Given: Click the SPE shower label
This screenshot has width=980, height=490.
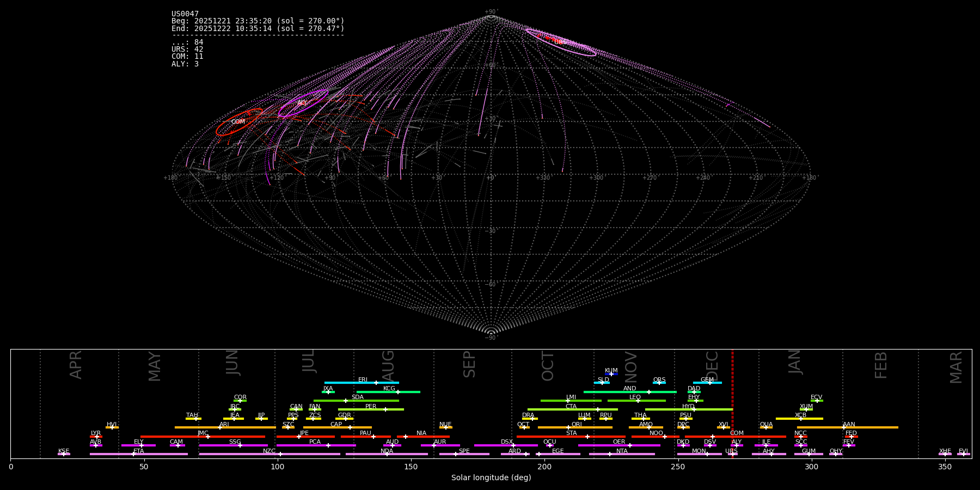Looking at the screenshot, I should pyautogui.click(x=464, y=451).
